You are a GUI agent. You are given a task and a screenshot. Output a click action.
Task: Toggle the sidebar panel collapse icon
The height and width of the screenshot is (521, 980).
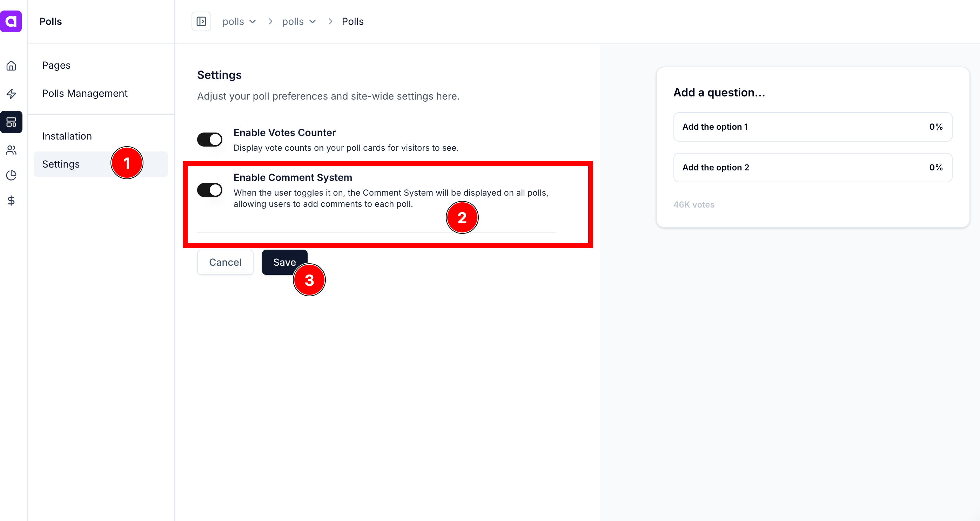[x=201, y=21]
